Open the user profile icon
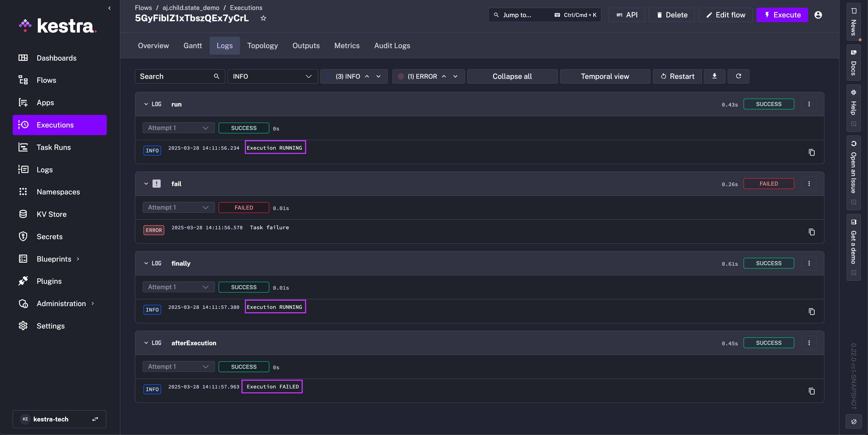 tap(818, 15)
